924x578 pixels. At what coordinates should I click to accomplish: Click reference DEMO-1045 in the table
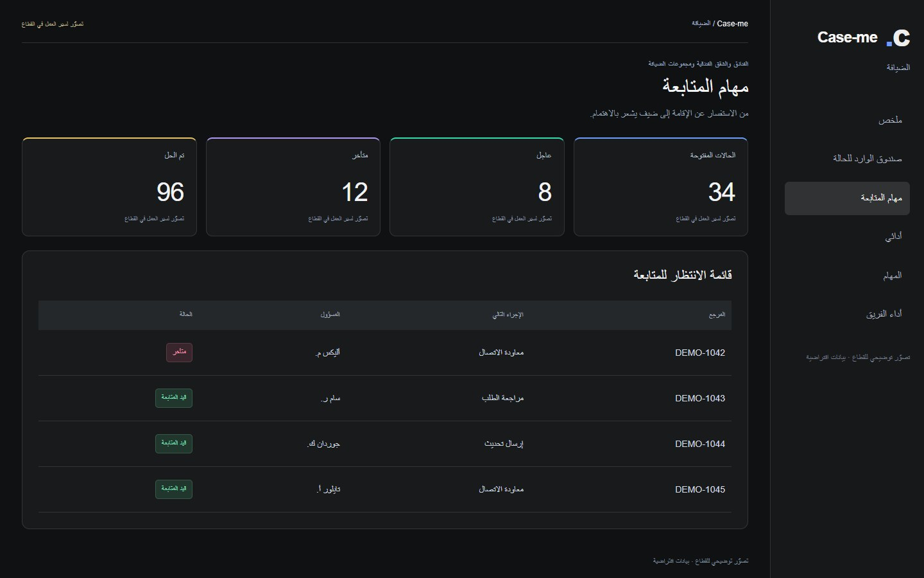coord(700,489)
